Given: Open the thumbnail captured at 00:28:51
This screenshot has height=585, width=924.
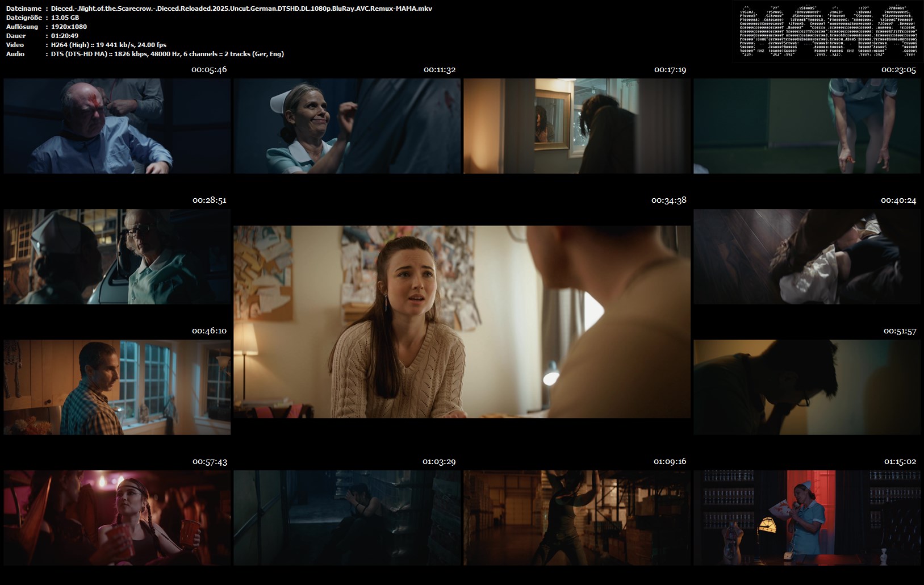Looking at the screenshot, I should point(117,257).
